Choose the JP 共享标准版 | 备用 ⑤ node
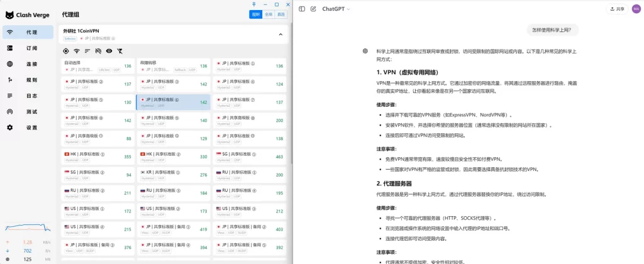Viewport: 644px width, 264px height. pyautogui.click(x=249, y=247)
